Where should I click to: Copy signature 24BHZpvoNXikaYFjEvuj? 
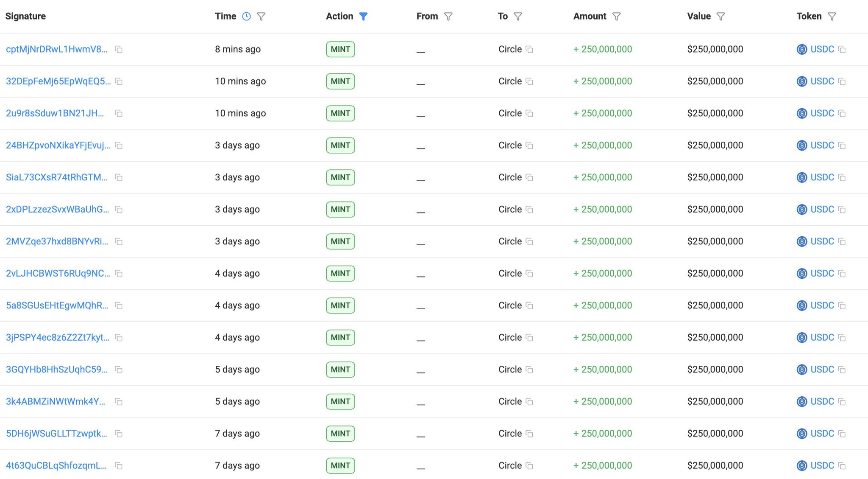[x=119, y=146]
